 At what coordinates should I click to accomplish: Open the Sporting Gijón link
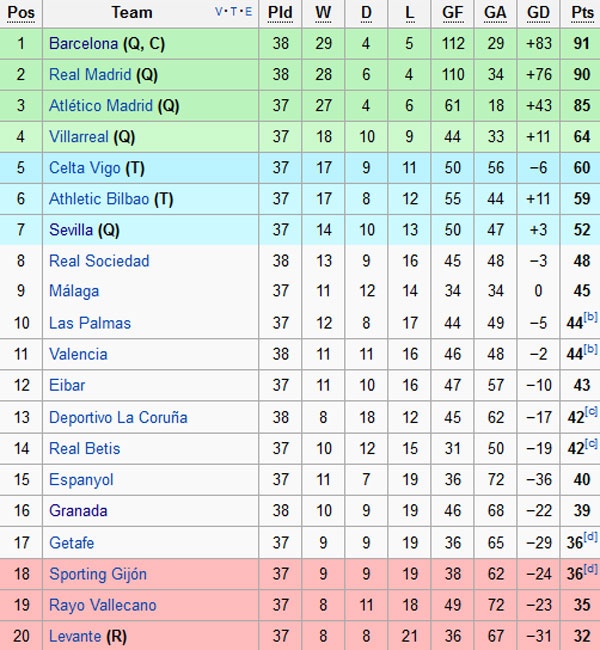[98, 574]
